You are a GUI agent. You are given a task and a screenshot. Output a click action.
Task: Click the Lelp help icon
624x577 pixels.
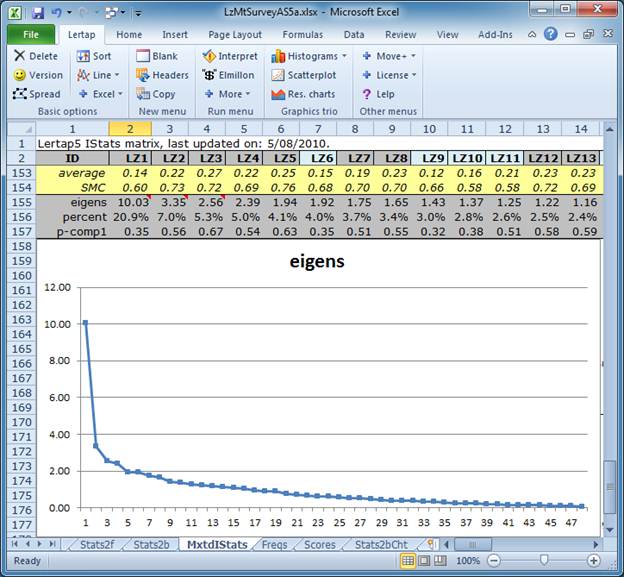(368, 94)
